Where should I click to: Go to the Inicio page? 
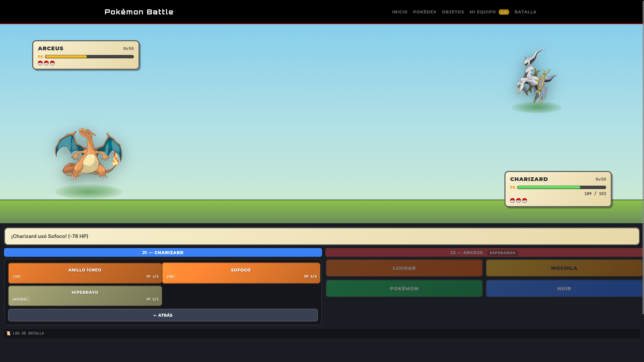(400, 12)
